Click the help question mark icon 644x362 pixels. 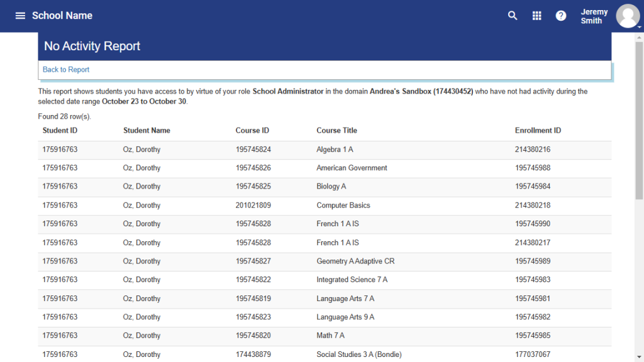[561, 16]
